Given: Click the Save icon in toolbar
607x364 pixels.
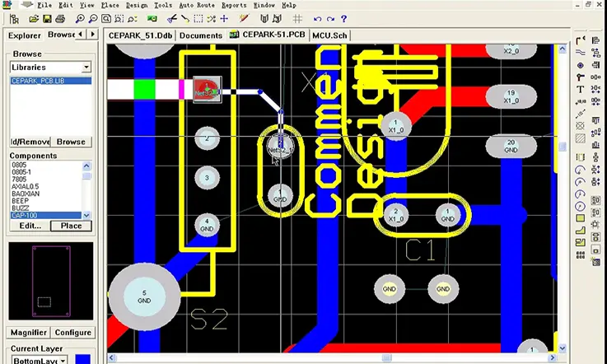Looking at the screenshot, I should [47, 18].
